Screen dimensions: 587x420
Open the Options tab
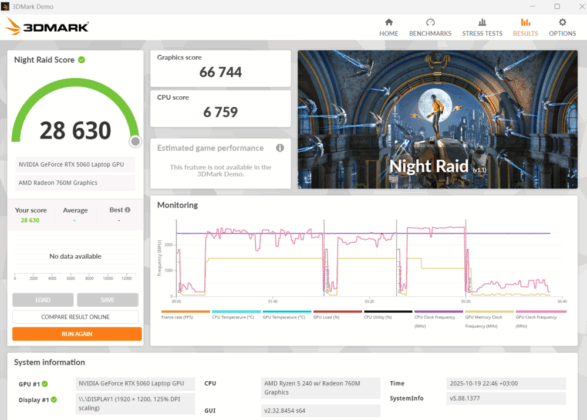[x=562, y=28]
